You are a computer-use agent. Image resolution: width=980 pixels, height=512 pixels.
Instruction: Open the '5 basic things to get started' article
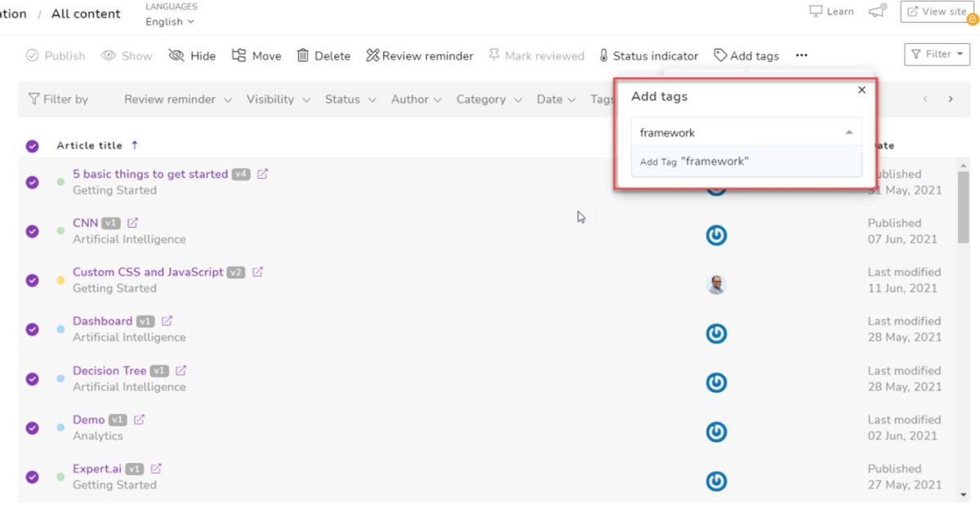pyautogui.click(x=149, y=174)
